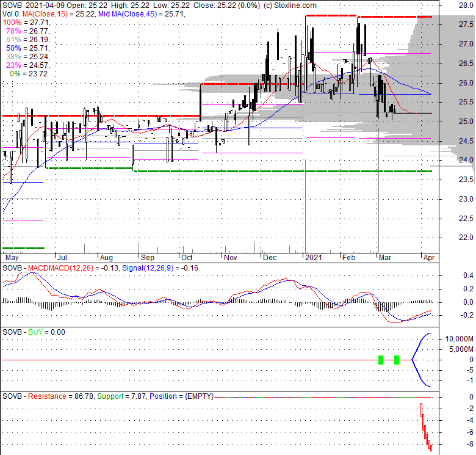The image size is (476, 455).
Task: Click the first green BUY signal marker
Action: (x=381, y=360)
